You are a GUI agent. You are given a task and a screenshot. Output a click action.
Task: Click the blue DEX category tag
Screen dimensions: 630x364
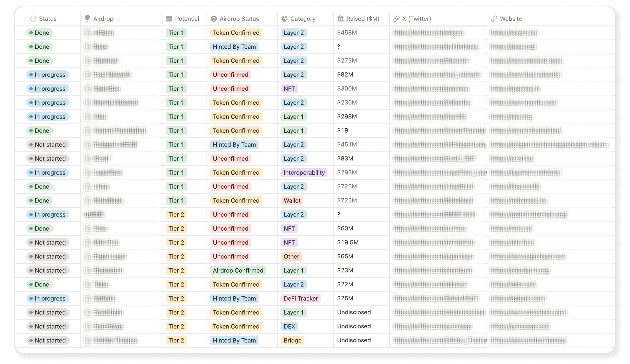(x=289, y=327)
